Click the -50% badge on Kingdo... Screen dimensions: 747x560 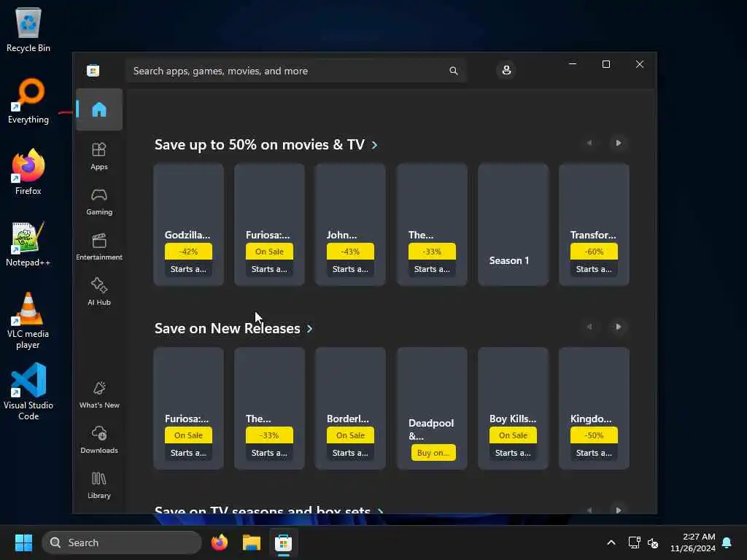[x=594, y=435]
